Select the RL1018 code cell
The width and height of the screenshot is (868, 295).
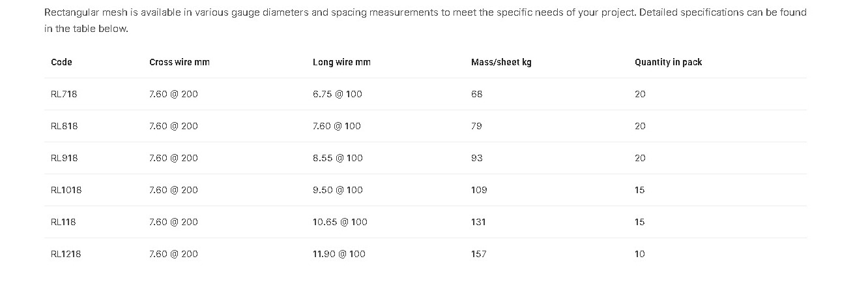click(66, 190)
